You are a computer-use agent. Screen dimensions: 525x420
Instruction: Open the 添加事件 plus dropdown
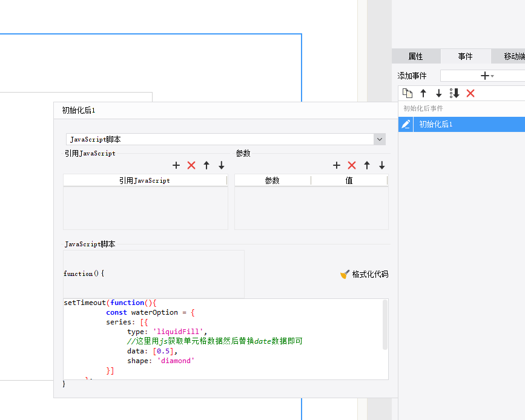(x=487, y=76)
